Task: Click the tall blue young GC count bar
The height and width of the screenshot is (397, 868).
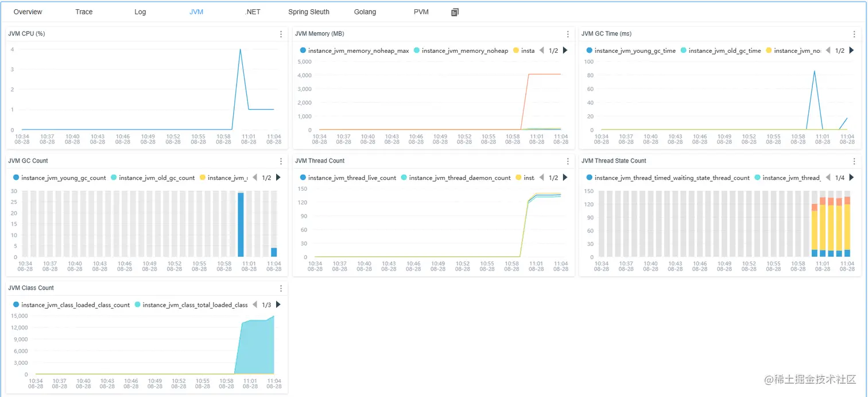Action: (241, 225)
